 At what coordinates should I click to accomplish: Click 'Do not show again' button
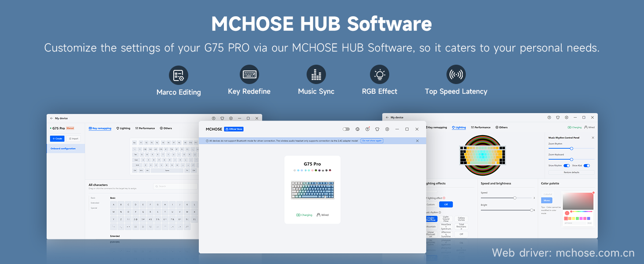click(x=372, y=141)
